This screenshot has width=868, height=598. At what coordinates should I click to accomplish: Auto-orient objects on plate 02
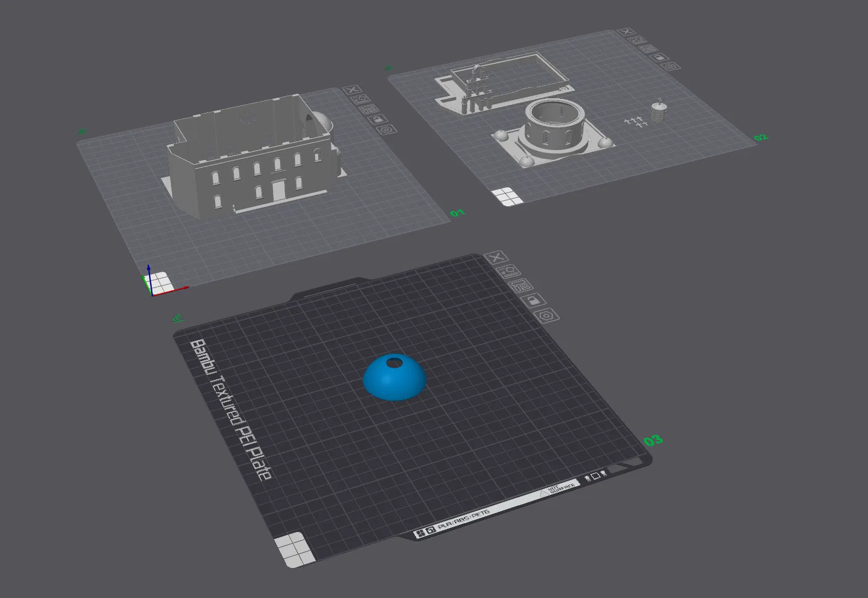[x=638, y=40]
